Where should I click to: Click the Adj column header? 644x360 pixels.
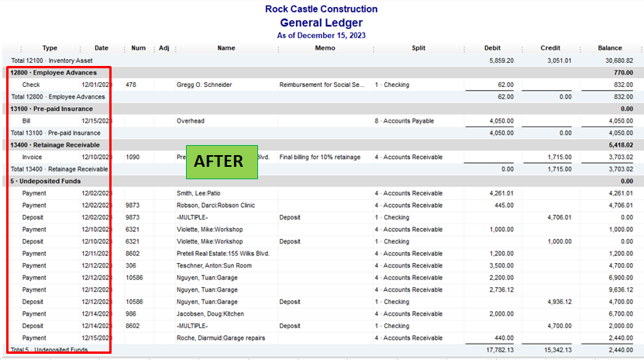coord(164,48)
